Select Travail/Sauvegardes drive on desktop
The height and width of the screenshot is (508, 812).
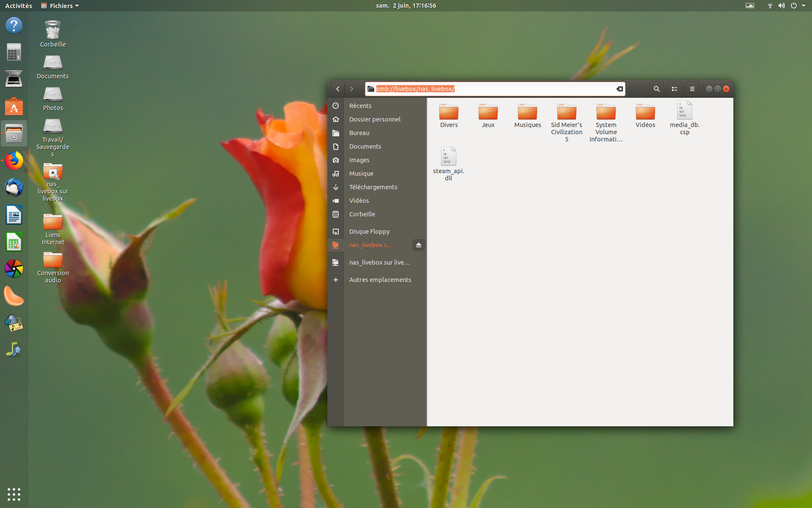(53, 137)
